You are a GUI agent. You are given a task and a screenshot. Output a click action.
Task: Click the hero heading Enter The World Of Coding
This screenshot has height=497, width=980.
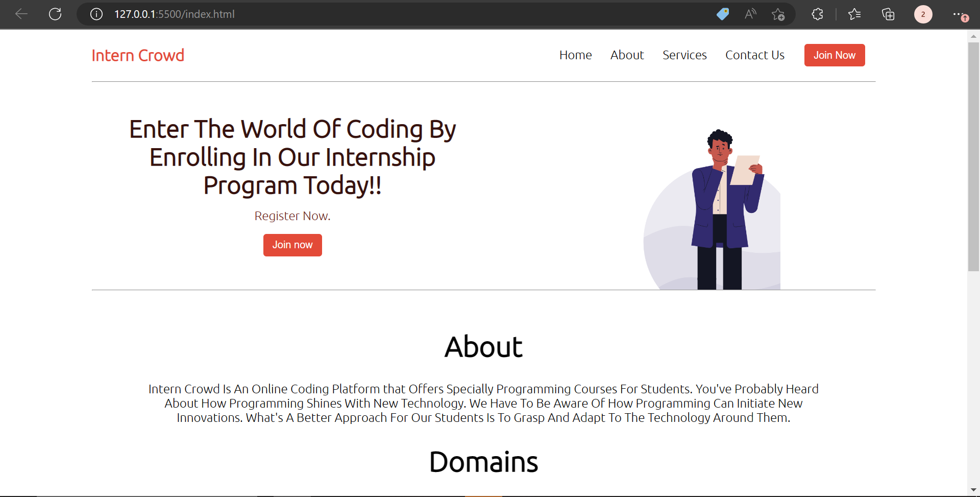292,157
